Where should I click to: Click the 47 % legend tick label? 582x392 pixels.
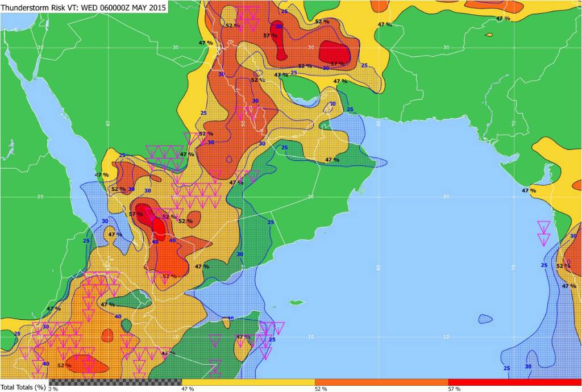point(188,389)
